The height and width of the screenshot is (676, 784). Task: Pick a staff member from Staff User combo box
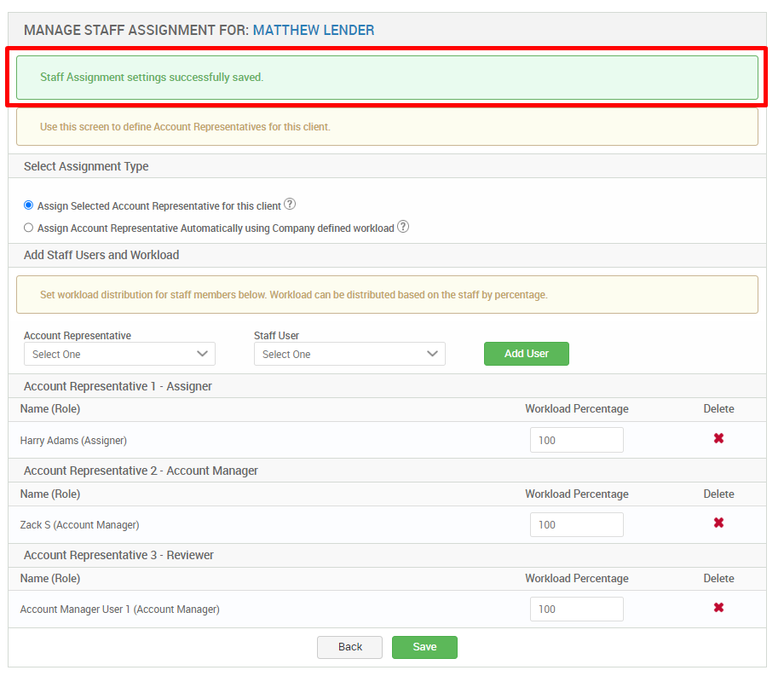point(349,353)
